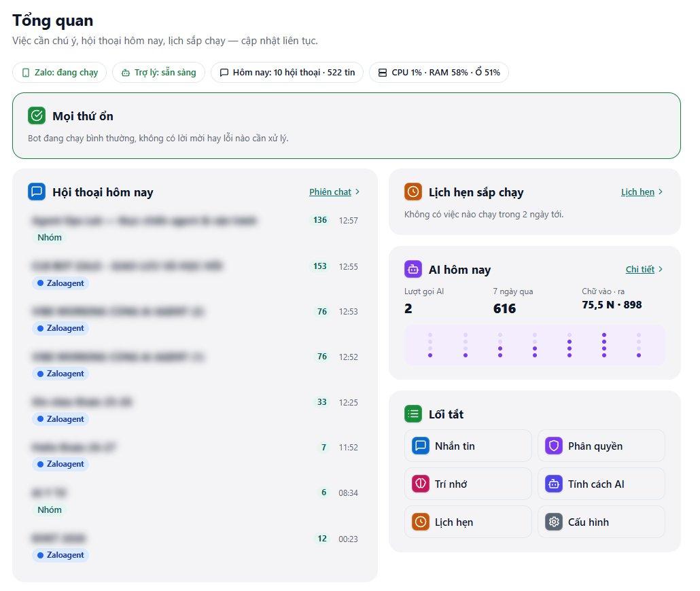Click the blue chat icon beside Hội thoại hôm nay
Image resolution: width=700 pixels, height=591 pixels.
[37, 192]
